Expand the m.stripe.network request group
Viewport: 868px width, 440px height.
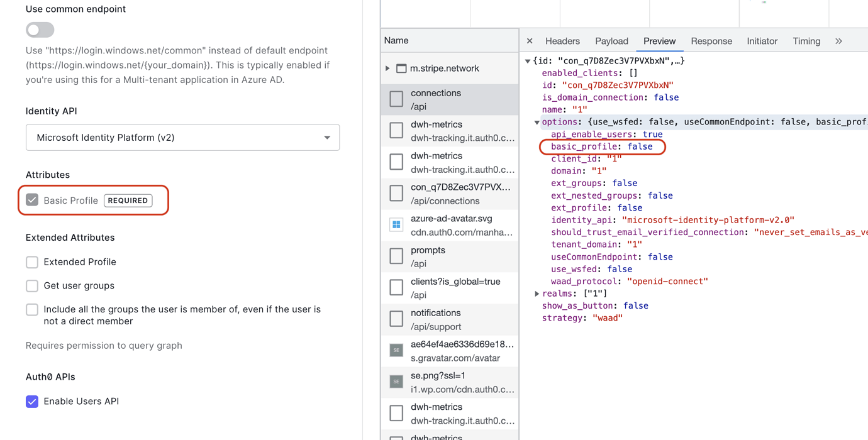(387, 69)
